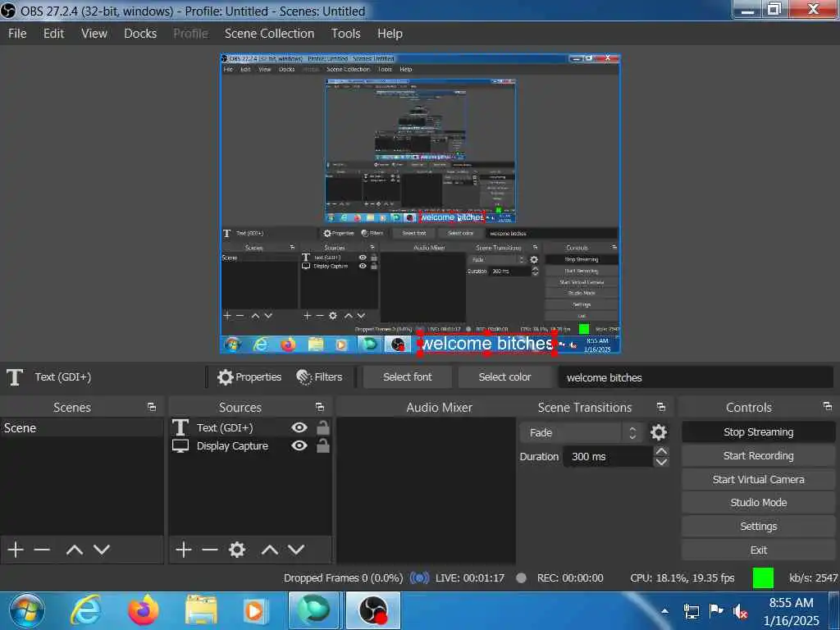The image size is (840, 630).
Task: Toggle visibility of Text (GDI+) source
Action: click(299, 427)
